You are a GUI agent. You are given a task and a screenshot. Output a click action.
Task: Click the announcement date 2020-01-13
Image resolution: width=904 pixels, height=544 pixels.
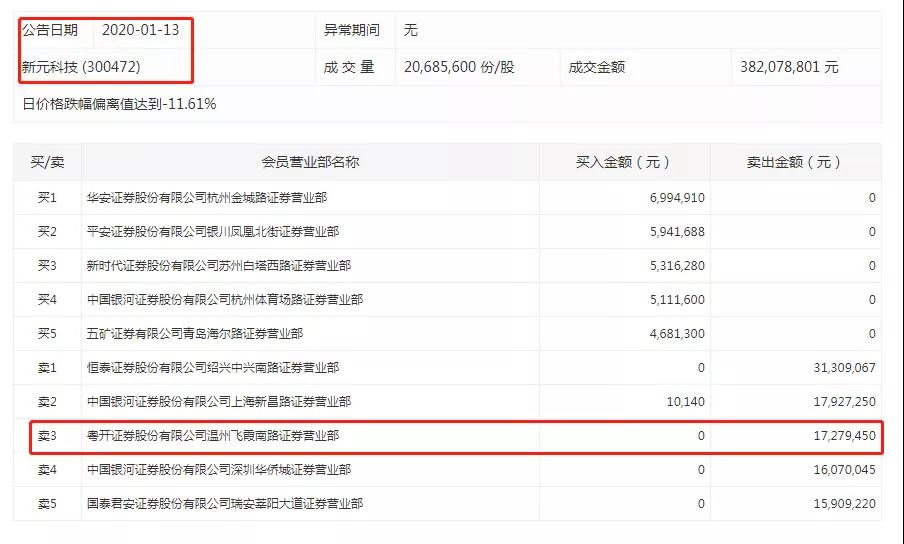pyautogui.click(x=141, y=30)
